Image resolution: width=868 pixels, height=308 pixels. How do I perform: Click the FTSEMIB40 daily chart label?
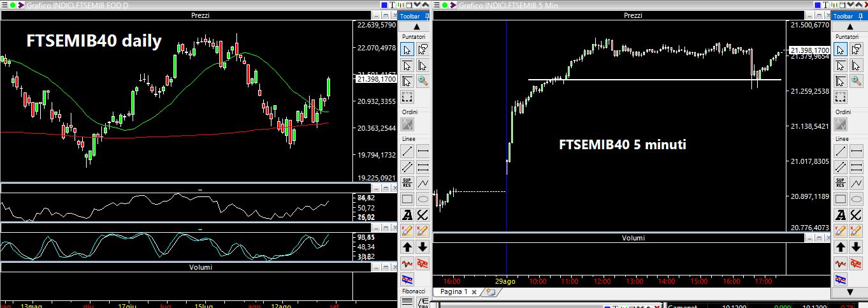pyautogui.click(x=94, y=42)
